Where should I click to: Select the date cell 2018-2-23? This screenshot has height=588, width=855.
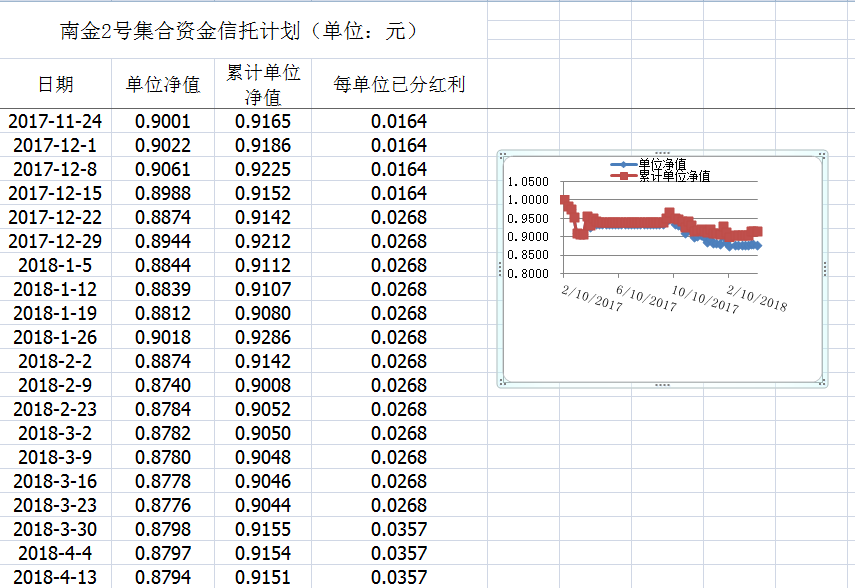(56, 409)
